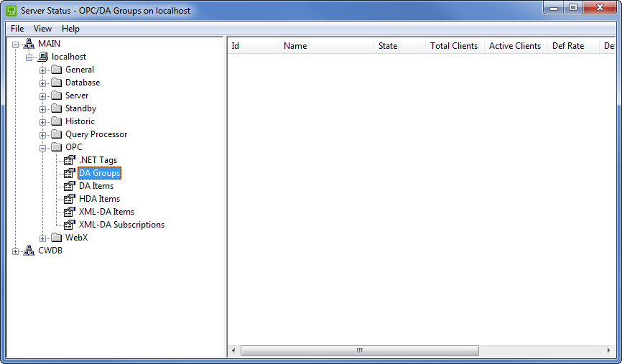622x364 pixels.
Task: Click the XML-DA Subscriptions page icon
Action: coord(70,225)
